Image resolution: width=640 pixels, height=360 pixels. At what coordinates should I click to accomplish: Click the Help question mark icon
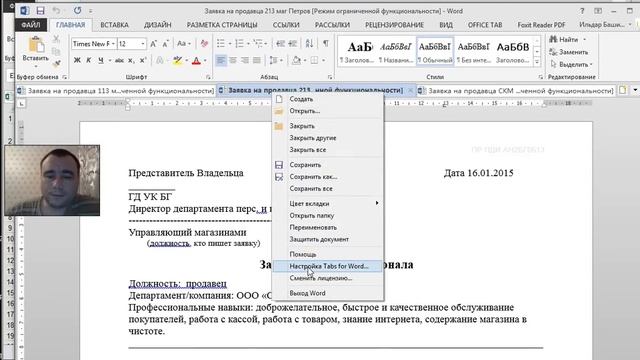582,11
